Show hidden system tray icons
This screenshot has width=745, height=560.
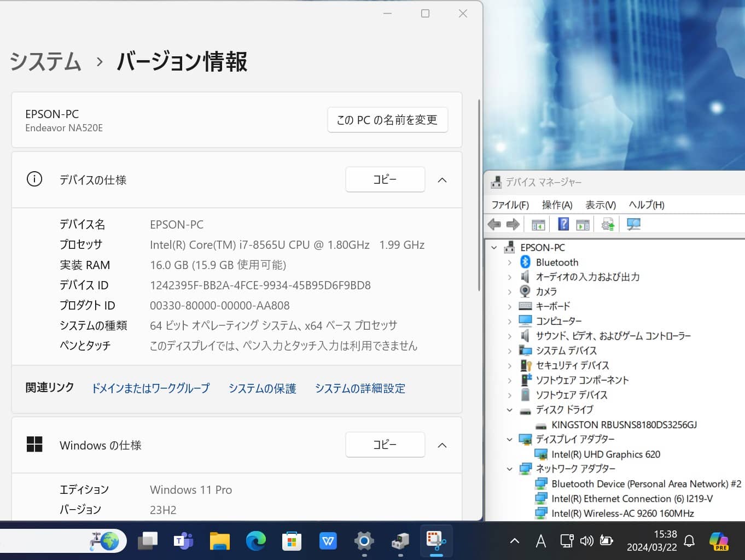(514, 541)
